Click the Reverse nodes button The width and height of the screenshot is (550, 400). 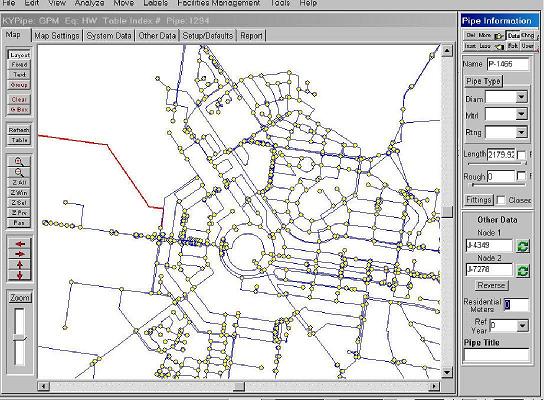coord(491,285)
